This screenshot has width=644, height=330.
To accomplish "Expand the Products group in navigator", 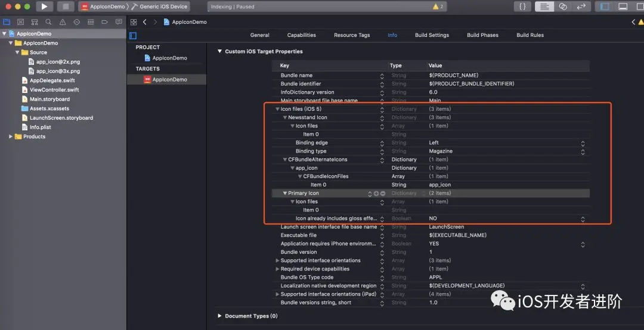I will coord(11,136).
